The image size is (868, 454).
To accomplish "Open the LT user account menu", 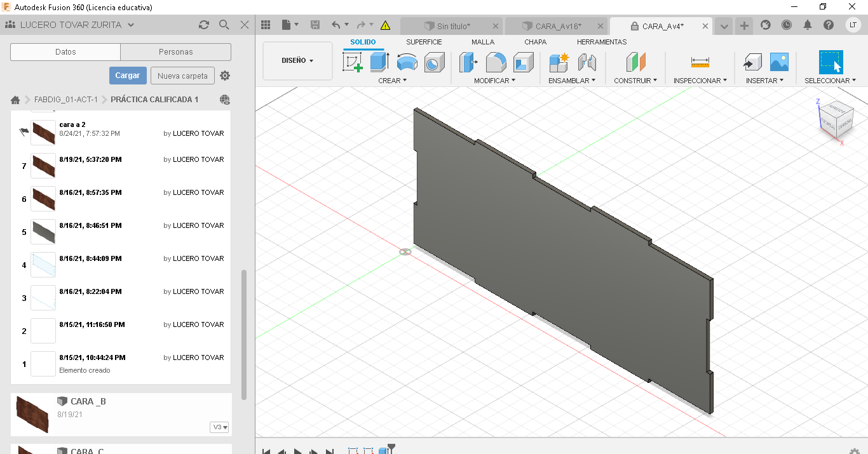I will (x=853, y=25).
